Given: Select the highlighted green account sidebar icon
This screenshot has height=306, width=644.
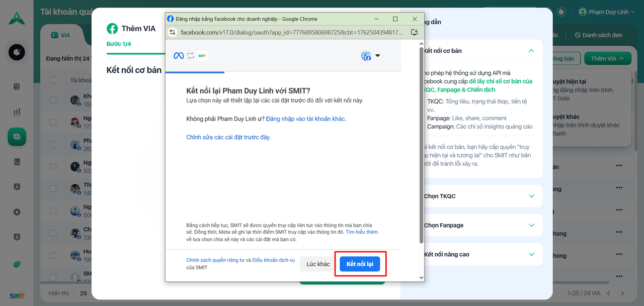Looking at the screenshot, I should point(17,137).
